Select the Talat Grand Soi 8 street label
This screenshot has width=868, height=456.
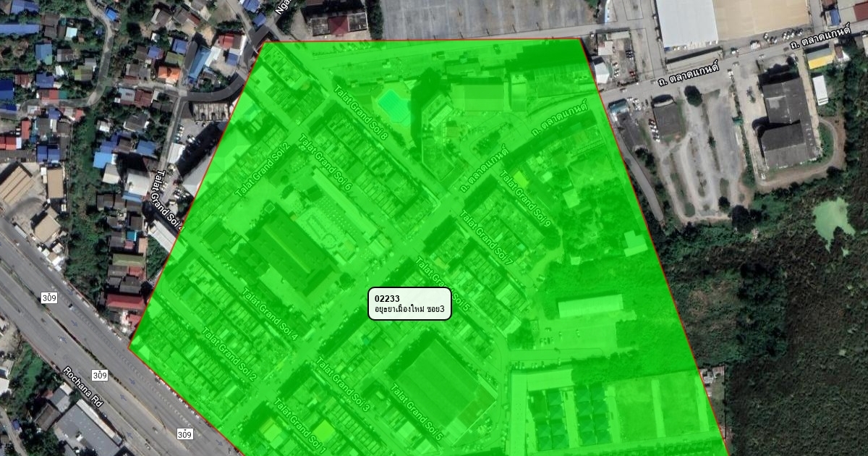pyautogui.click(x=361, y=114)
